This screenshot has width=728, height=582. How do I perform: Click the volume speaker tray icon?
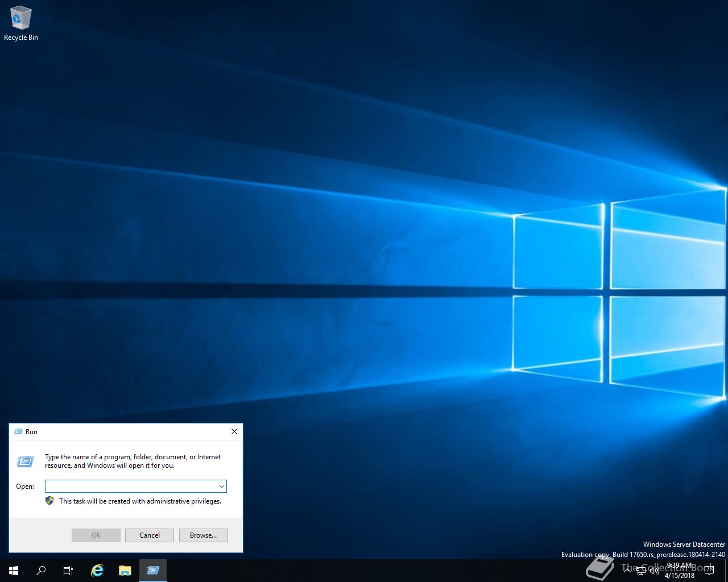[654, 571]
